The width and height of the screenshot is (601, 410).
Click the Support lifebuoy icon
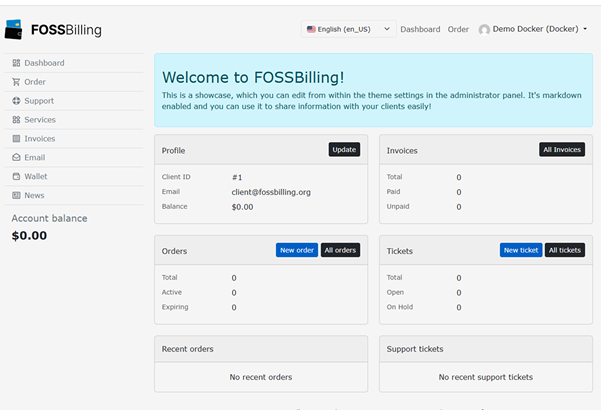pos(16,101)
